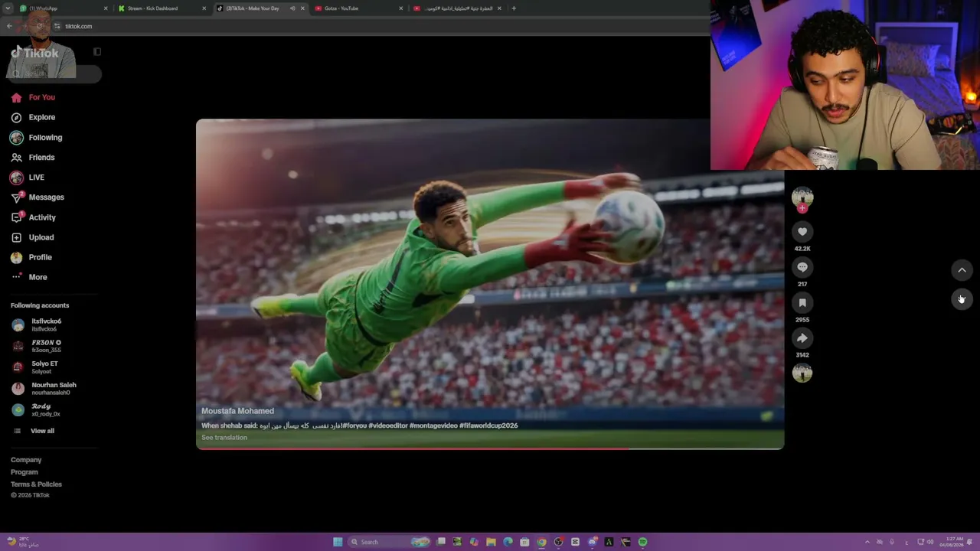Switch to the Arabic-titled YouTube tab

click(456, 8)
